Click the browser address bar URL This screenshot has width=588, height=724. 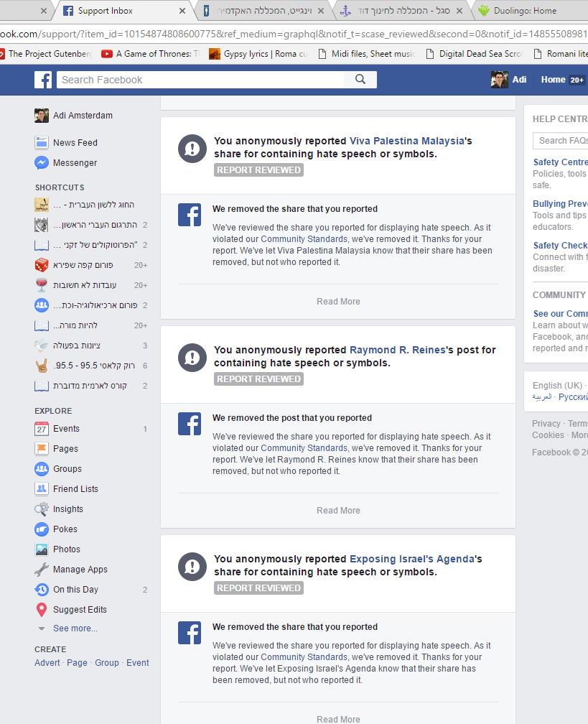click(294, 34)
